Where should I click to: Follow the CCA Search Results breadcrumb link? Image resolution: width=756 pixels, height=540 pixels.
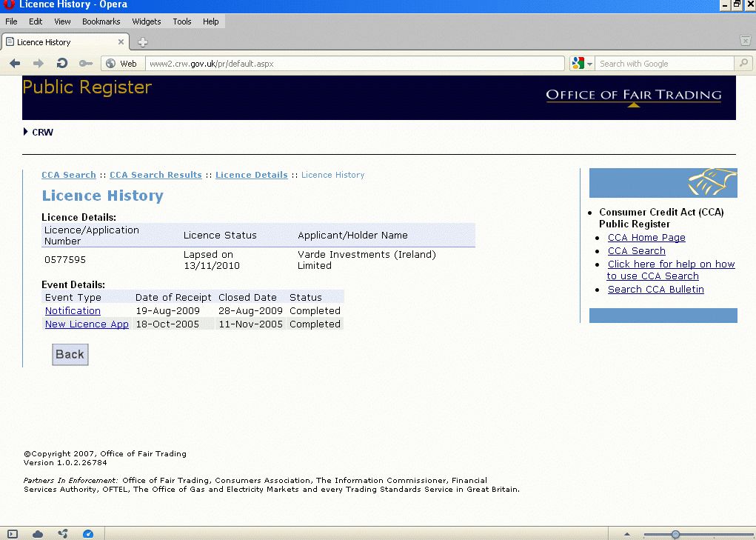tap(155, 175)
